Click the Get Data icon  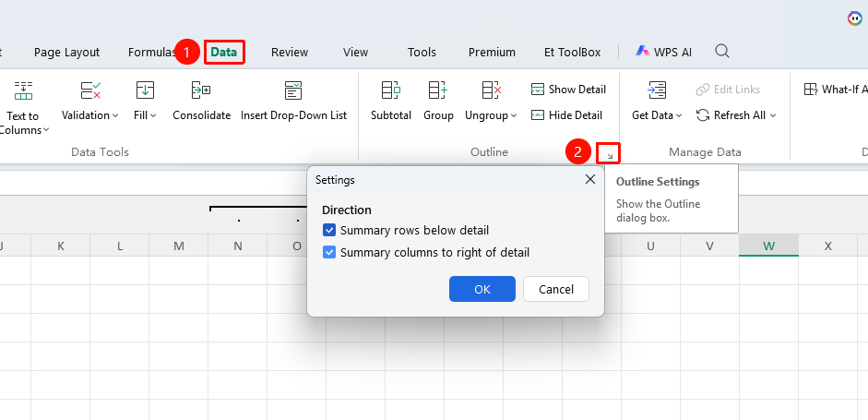click(x=657, y=90)
